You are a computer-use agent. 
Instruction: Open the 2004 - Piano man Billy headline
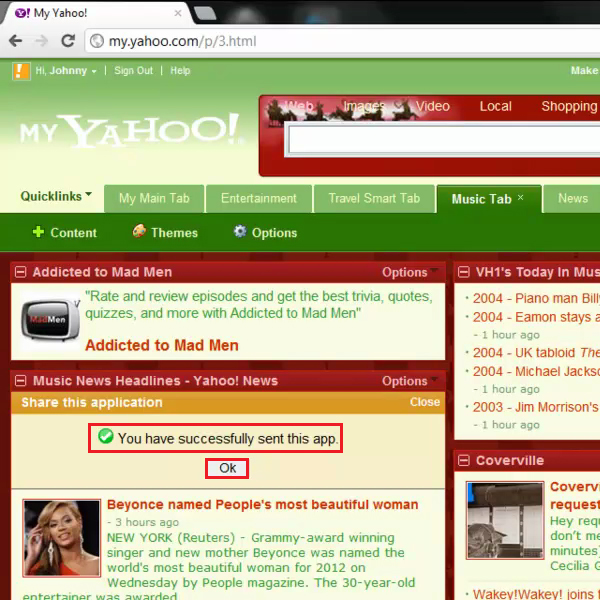(x=536, y=298)
